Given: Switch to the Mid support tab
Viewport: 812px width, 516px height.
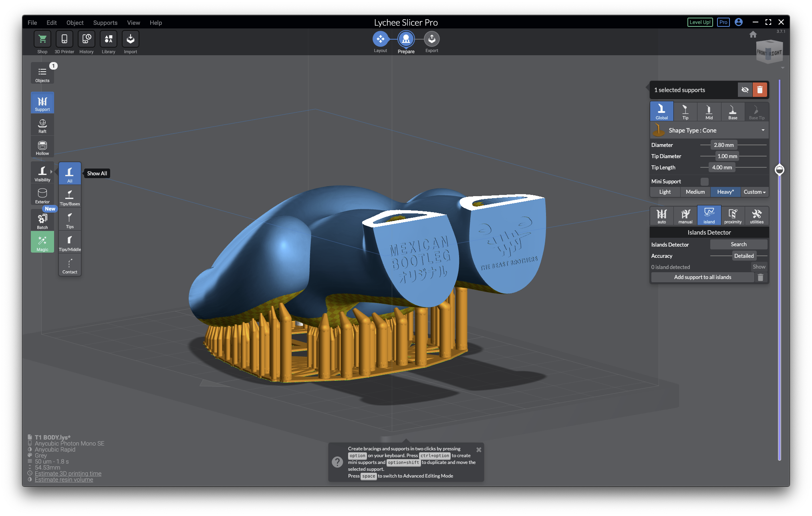Looking at the screenshot, I should (709, 111).
